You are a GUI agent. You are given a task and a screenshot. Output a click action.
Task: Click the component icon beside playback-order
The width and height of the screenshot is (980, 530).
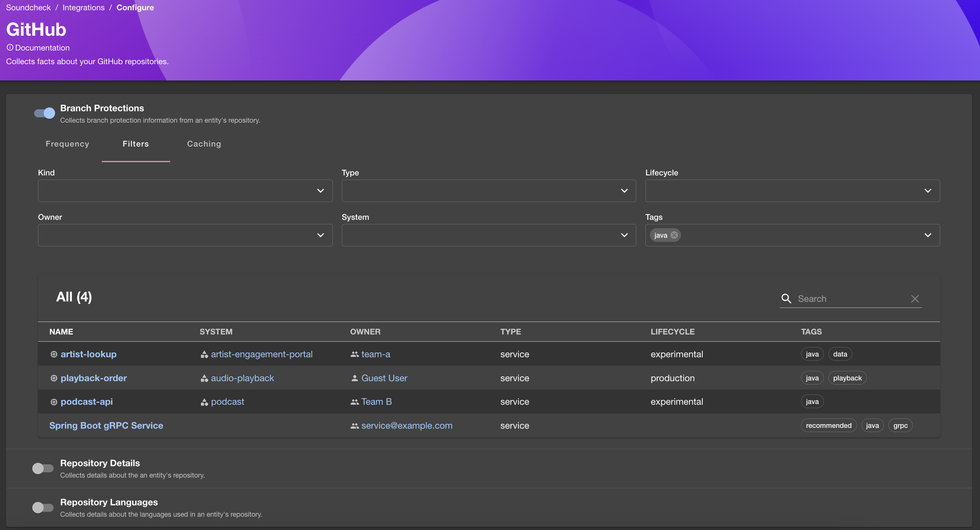(54, 378)
